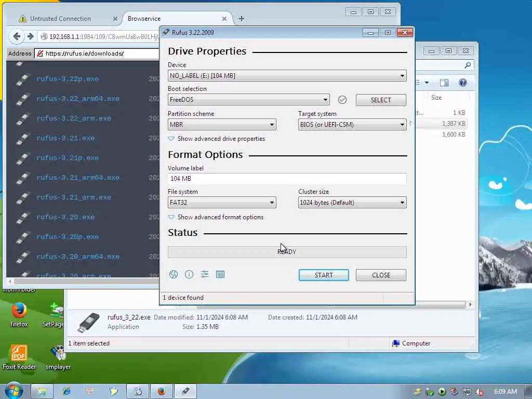This screenshot has height=399, width=532.
Task: Click the rufus-3.21.exe download link
Action: [x=65, y=138]
